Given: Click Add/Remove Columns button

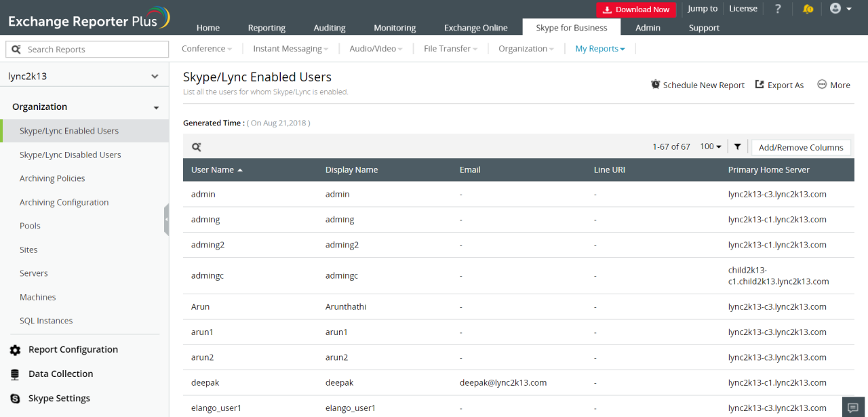Looking at the screenshot, I should (x=801, y=147).
